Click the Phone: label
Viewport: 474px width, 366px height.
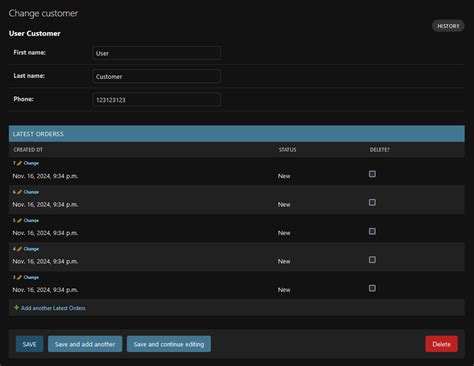point(23,99)
